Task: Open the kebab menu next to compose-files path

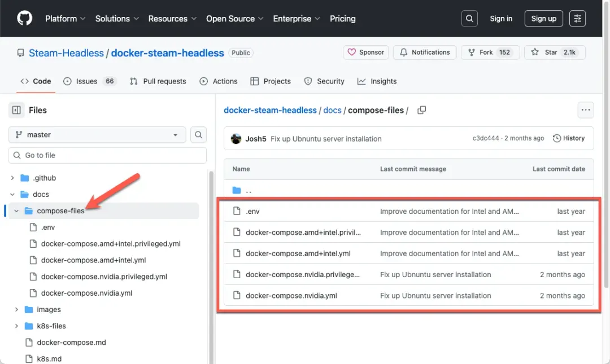Action: coord(586,109)
